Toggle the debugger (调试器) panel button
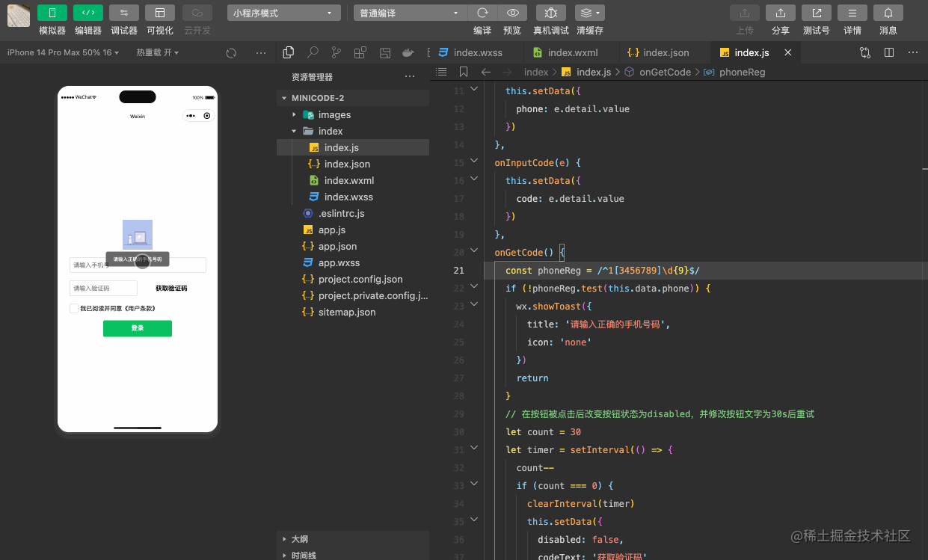Image resolution: width=928 pixels, height=560 pixels. click(x=124, y=13)
